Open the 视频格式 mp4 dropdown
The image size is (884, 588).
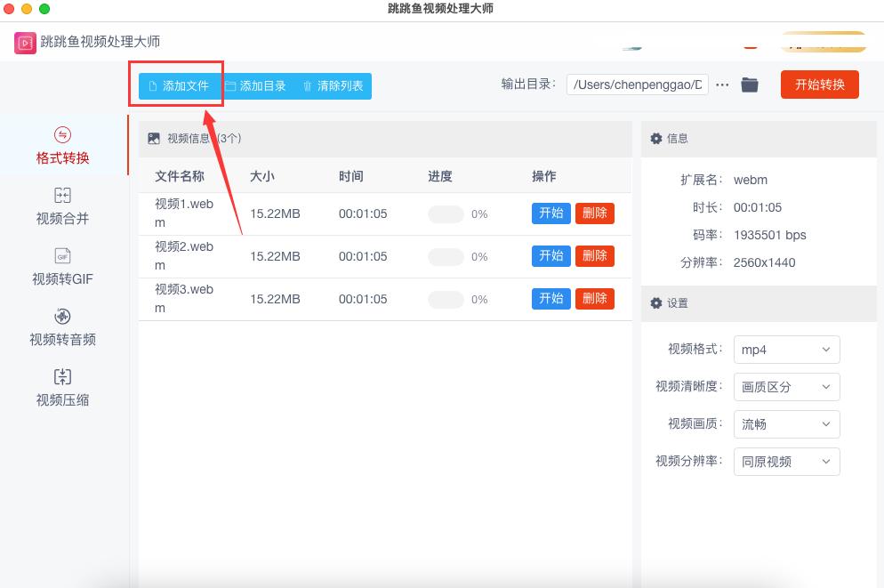(786, 350)
